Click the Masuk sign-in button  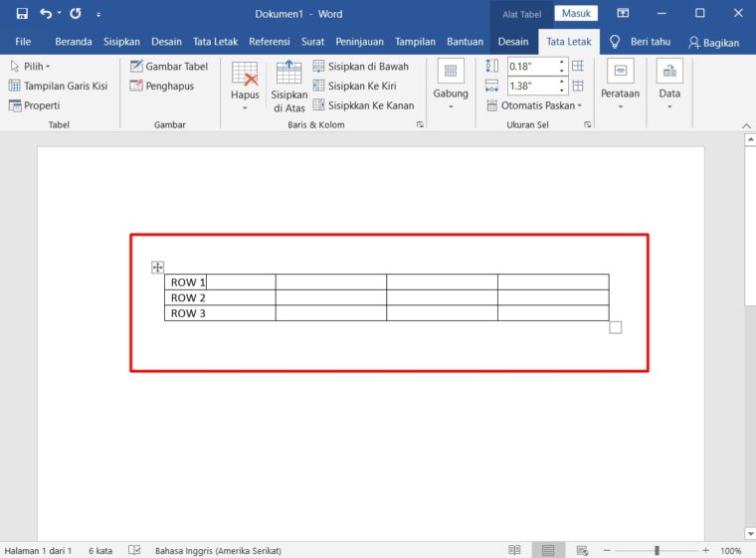(x=576, y=14)
